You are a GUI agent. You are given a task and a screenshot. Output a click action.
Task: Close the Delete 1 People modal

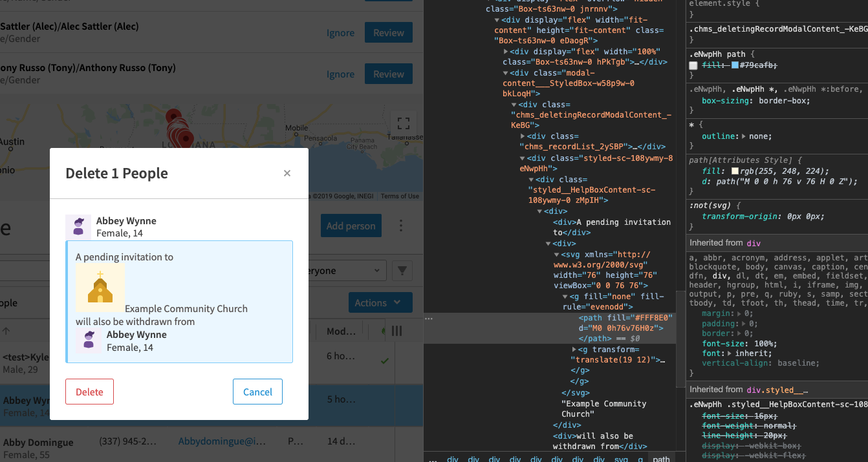tap(287, 173)
